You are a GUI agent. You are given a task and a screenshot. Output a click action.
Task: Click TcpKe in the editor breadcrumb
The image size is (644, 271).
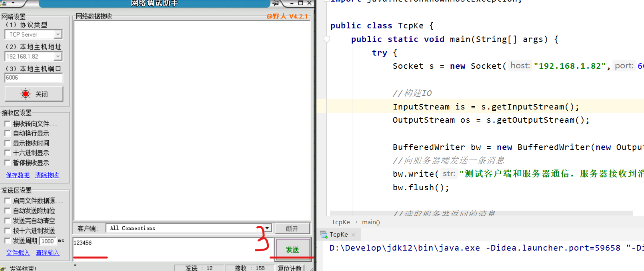tap(341, 222)
